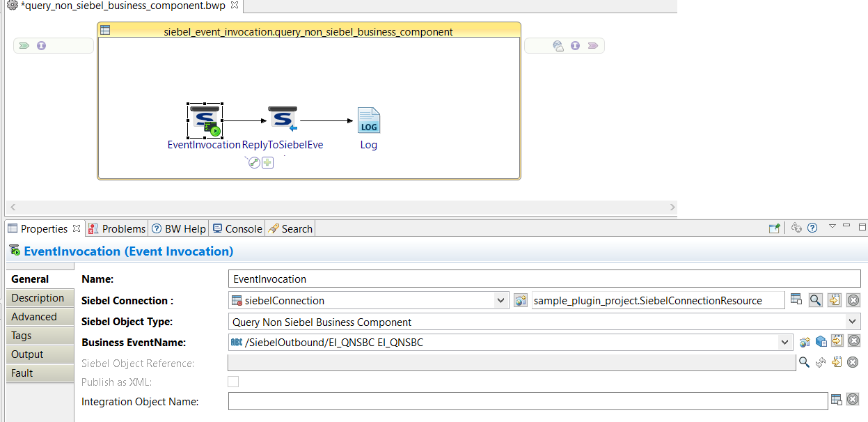868x422 pixels.
Task: Click the sample_plugin_project.SiebelConnectionResource text field
Action: (658, 301)
